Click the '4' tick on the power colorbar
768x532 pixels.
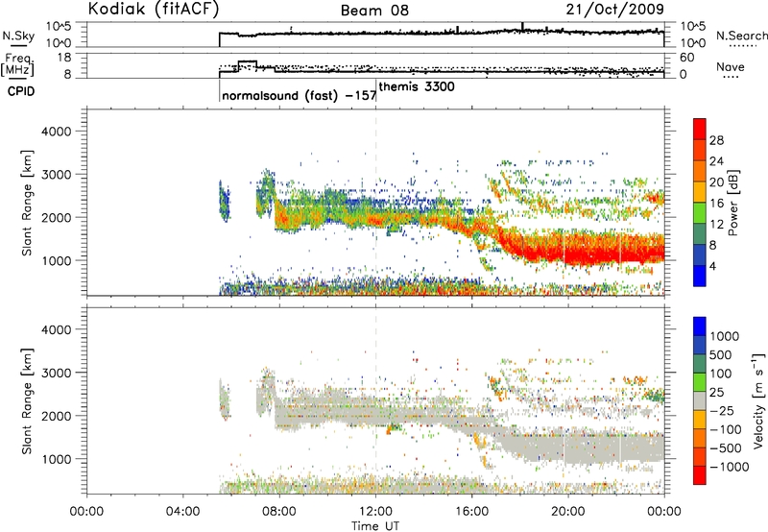pyautogui.click(x=712, y=266)
